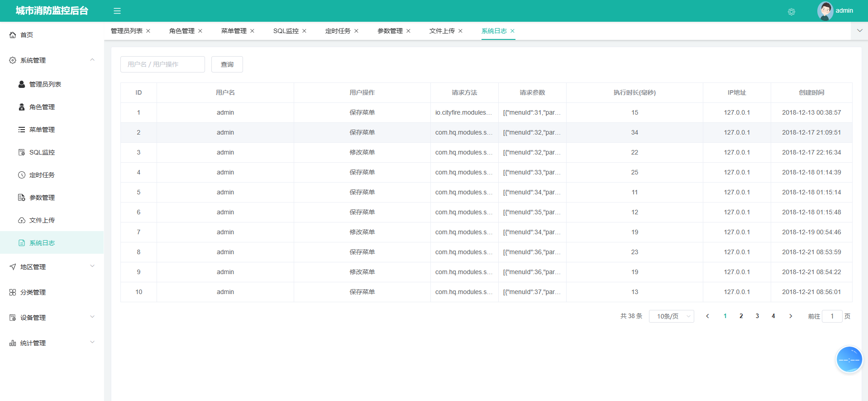Expand the 地区管理 sidebar menu
This screenshot has height=401, width=868.
[92, 266]
